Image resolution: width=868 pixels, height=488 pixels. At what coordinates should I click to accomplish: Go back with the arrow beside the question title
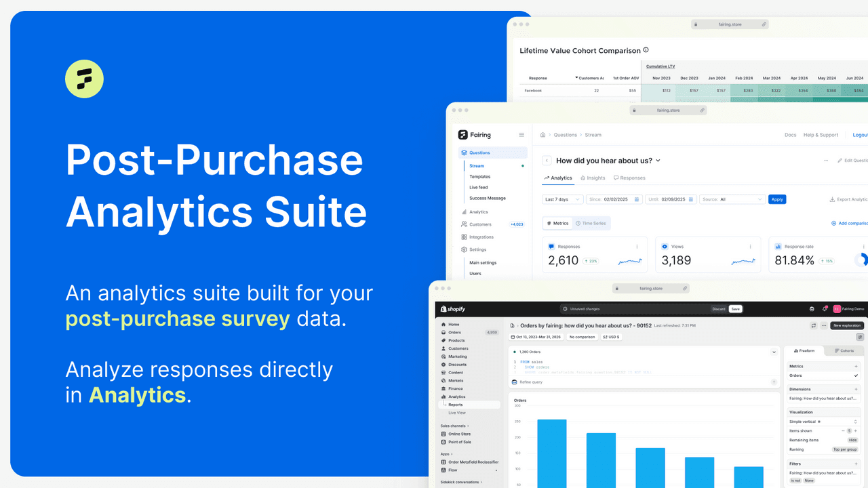(x=547, y=161)
